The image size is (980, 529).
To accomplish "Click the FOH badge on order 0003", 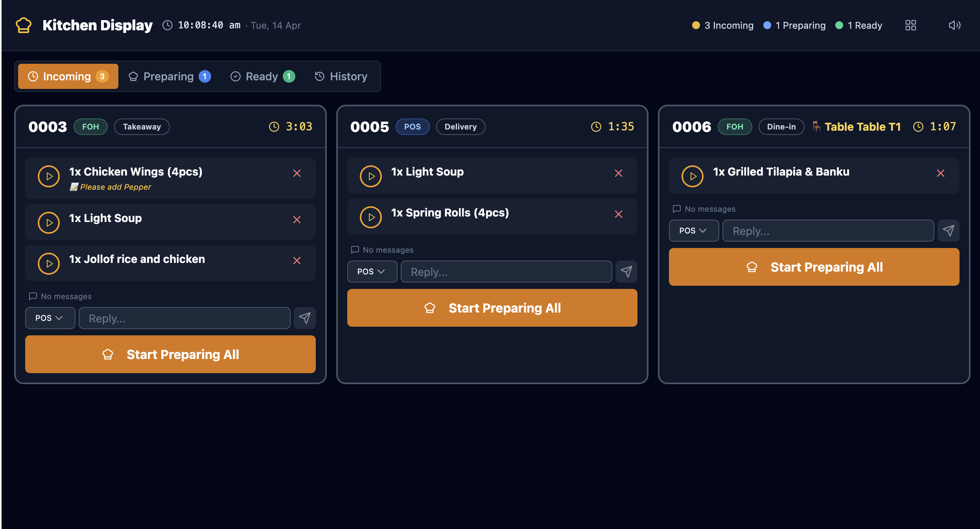I will coord(90,127).
